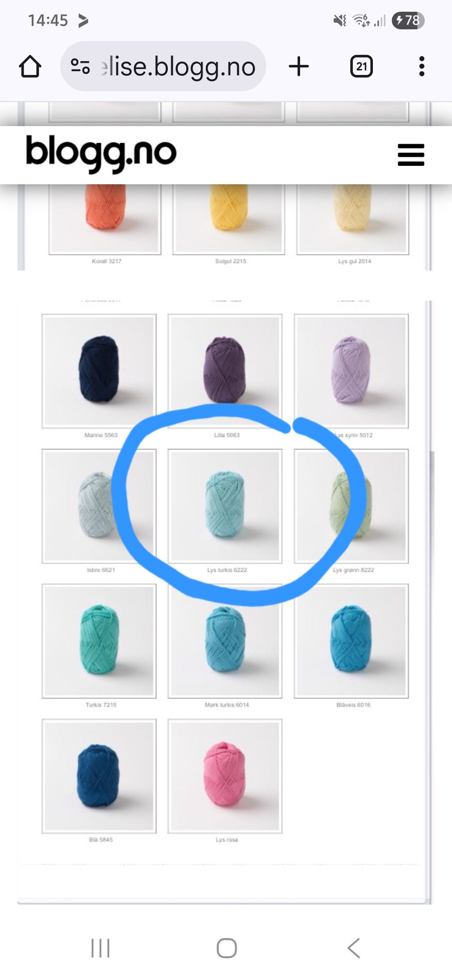
Task: Select the Isbre 6621 yarn image
Action: point(99,506)
